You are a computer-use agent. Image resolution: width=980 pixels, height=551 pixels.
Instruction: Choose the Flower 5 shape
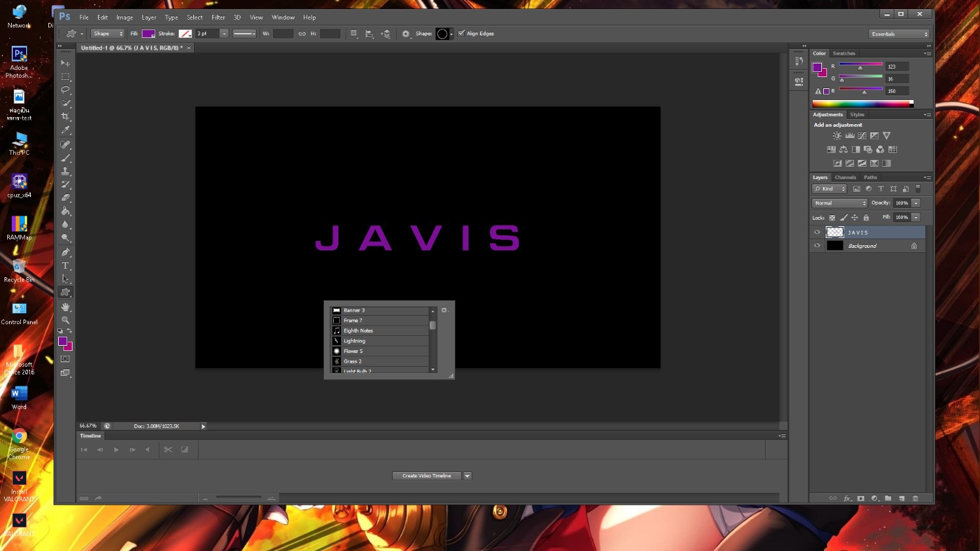point(380,351)
